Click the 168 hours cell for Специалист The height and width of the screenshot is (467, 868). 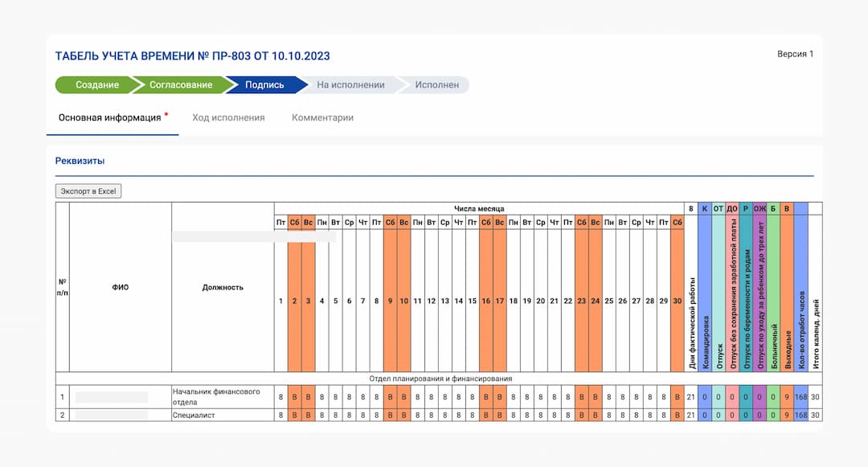click(x=801, y=415)
